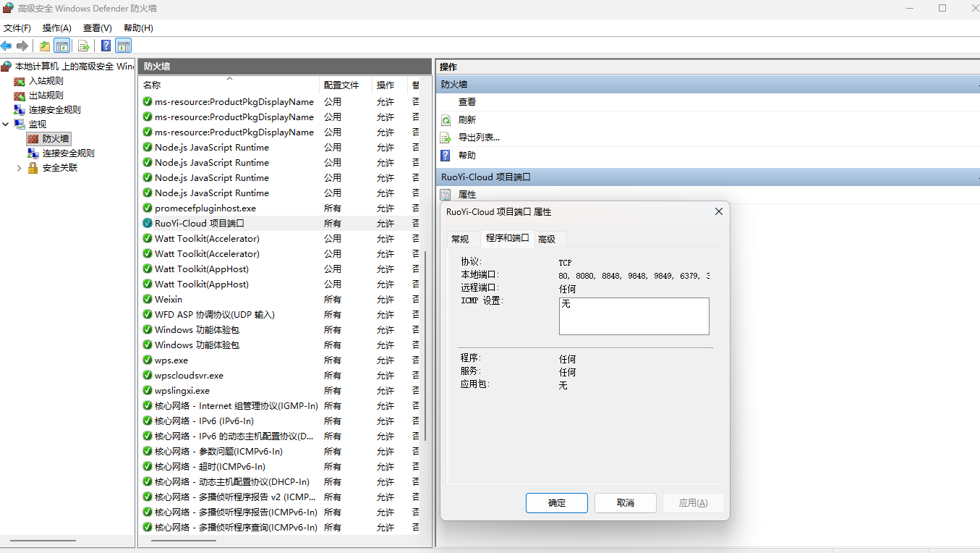The height and width of the screenshot is (553, 980).
Task: Click the green check icon beside wpscloudsvr.exe
Action: (148, 376)
